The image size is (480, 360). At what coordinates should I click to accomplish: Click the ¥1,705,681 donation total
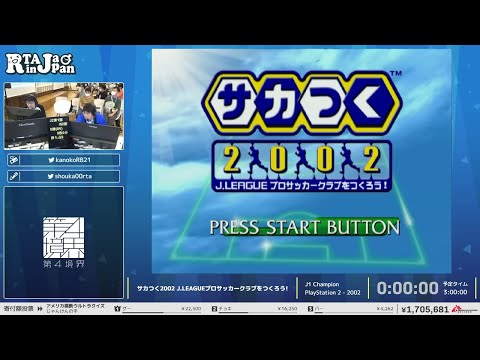tap(425, 309)
